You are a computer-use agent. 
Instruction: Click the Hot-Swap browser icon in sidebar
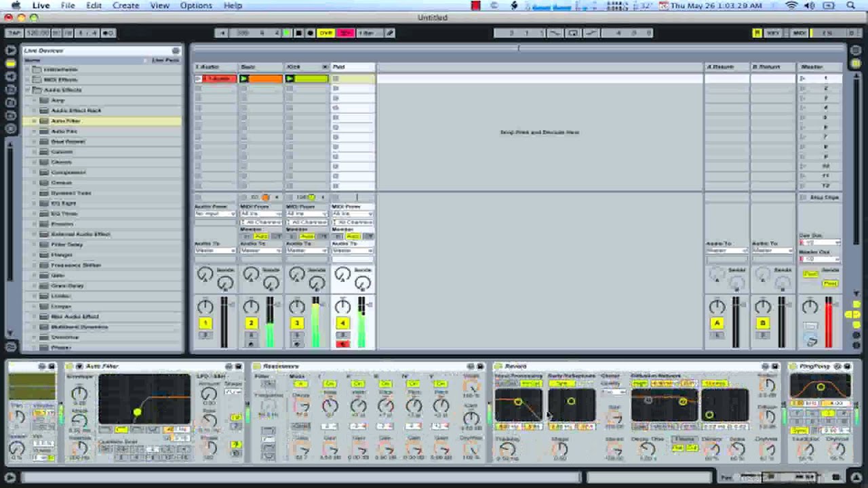coord(10,128)
